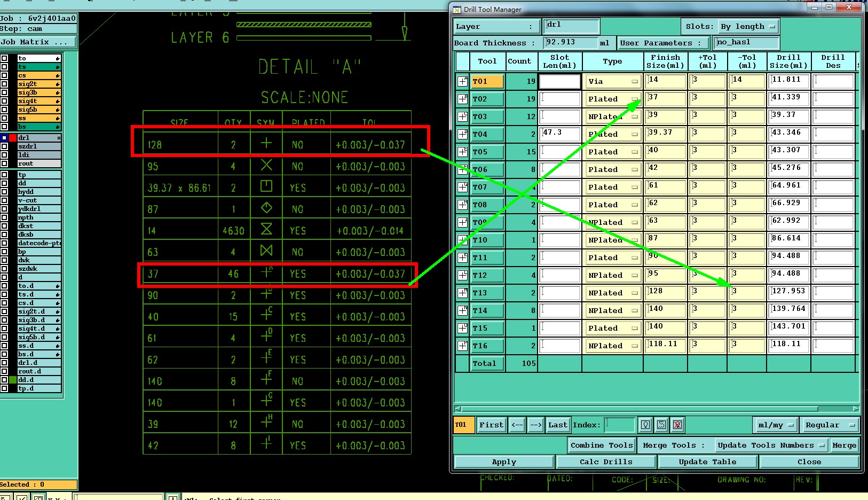Click the plus icon for tool T13
The height and width of the screenshot is (500, 868).
click(x=462, y=293)
